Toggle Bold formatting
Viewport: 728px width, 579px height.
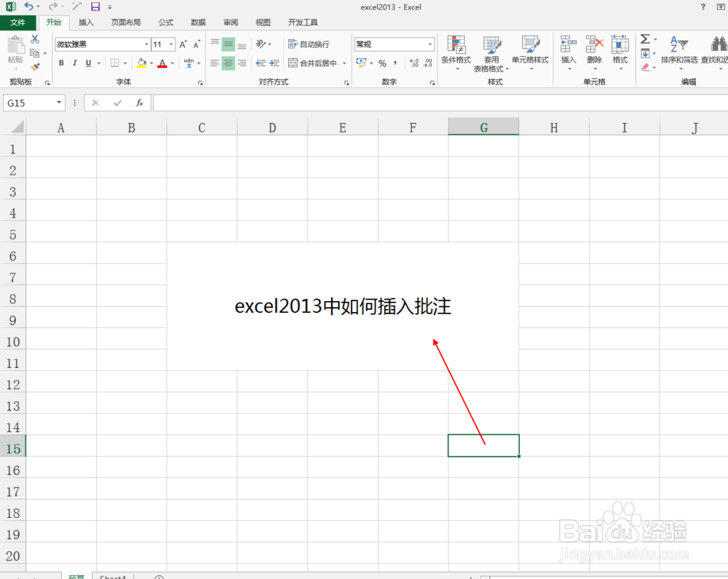coord(61,63)
